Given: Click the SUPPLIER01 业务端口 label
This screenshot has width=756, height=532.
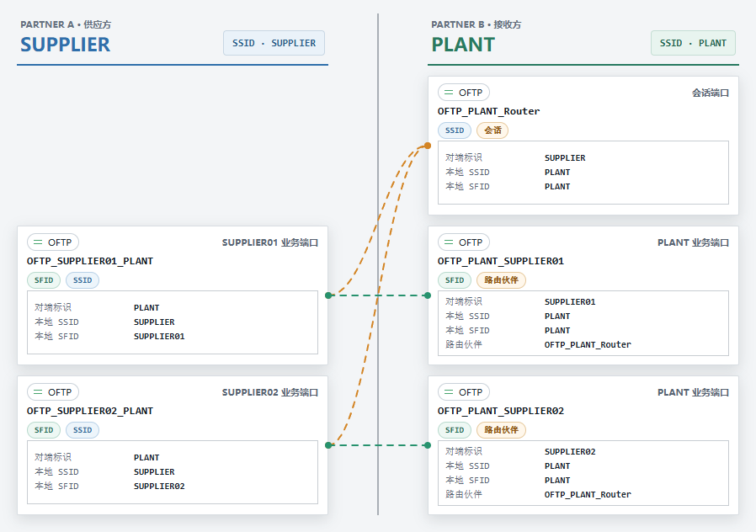Looking at the screenshot, I should [x=270, y=243].
